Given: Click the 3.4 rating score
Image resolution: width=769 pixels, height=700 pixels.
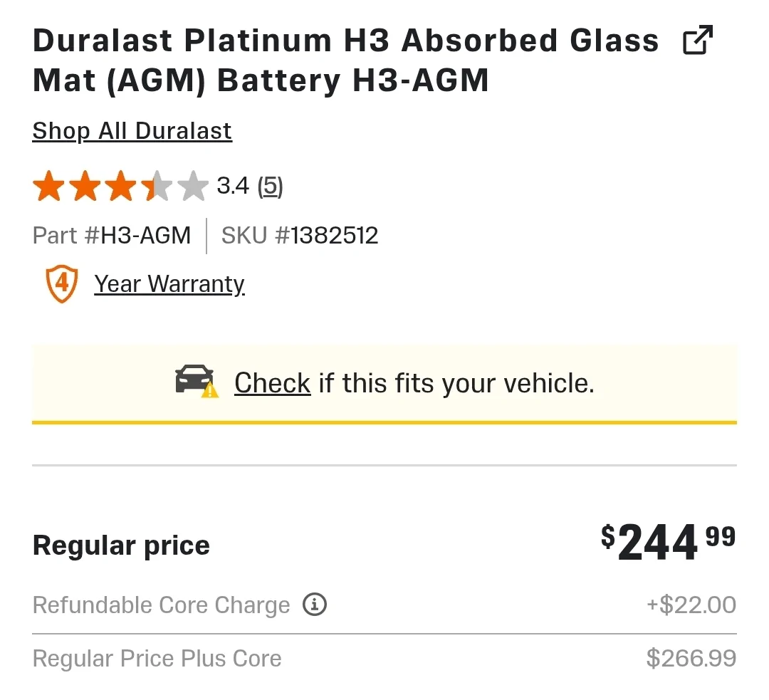Looking at the screenshot, I should [x=233, y=187].
